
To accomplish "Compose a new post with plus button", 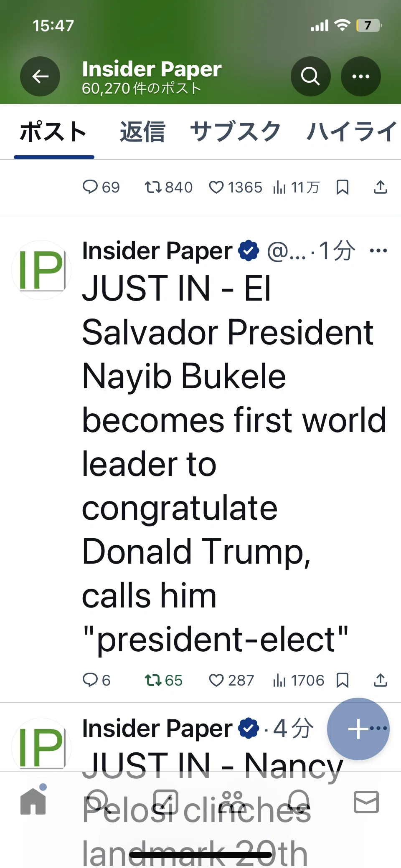I will (x=358, y=729).
